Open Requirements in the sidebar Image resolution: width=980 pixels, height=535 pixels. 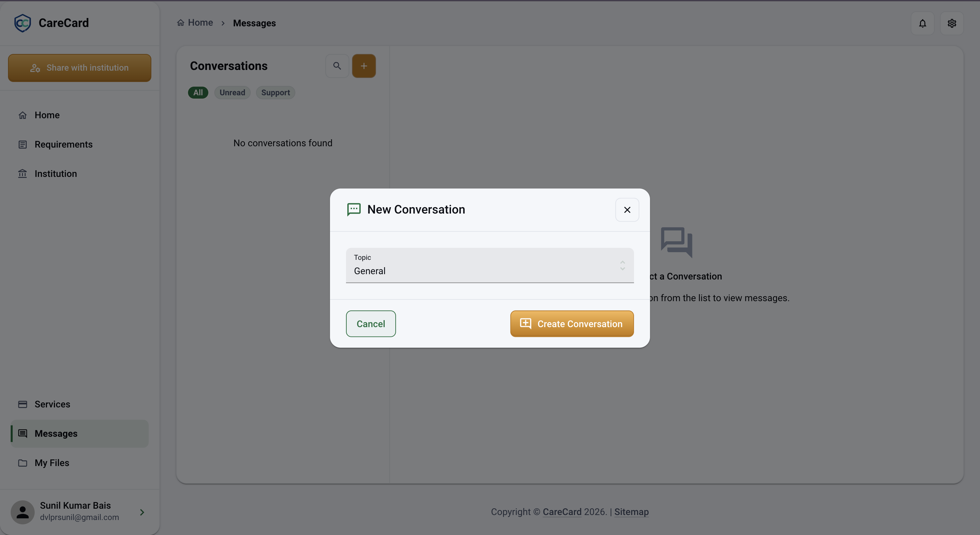[x=80, y=144]
